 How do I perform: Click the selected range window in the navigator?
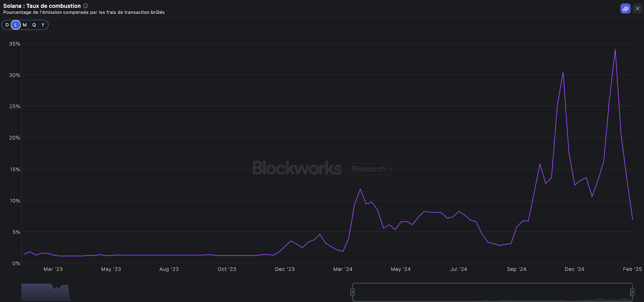pyautogui.click(x=492, y=292)
